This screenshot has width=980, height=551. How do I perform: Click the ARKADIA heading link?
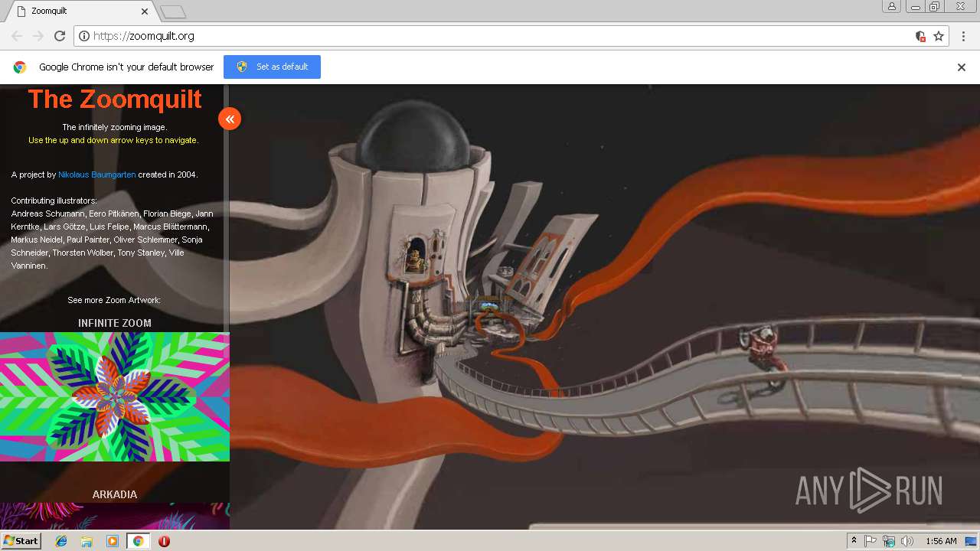[115, 494]
